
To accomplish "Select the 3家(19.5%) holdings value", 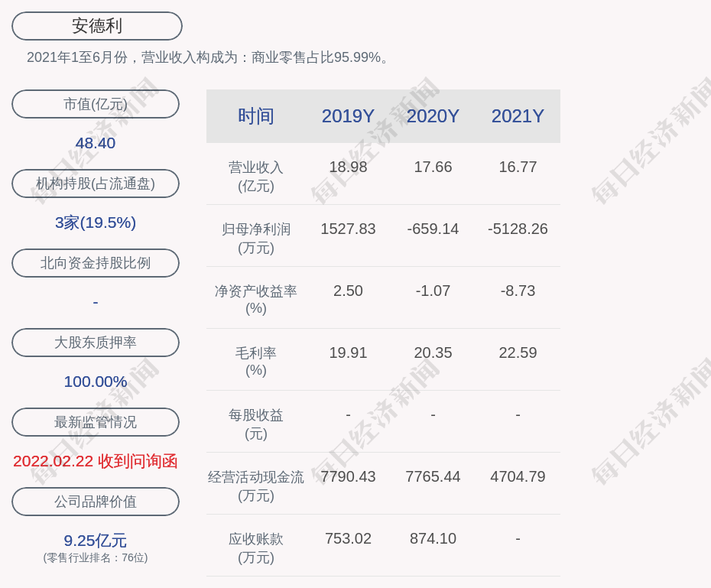I will point(96,223).
